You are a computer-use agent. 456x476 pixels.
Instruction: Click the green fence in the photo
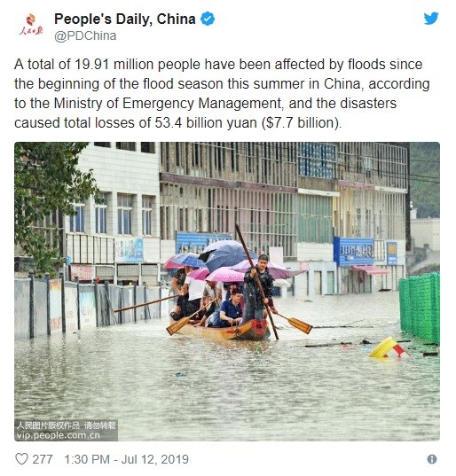click(420, 308)
